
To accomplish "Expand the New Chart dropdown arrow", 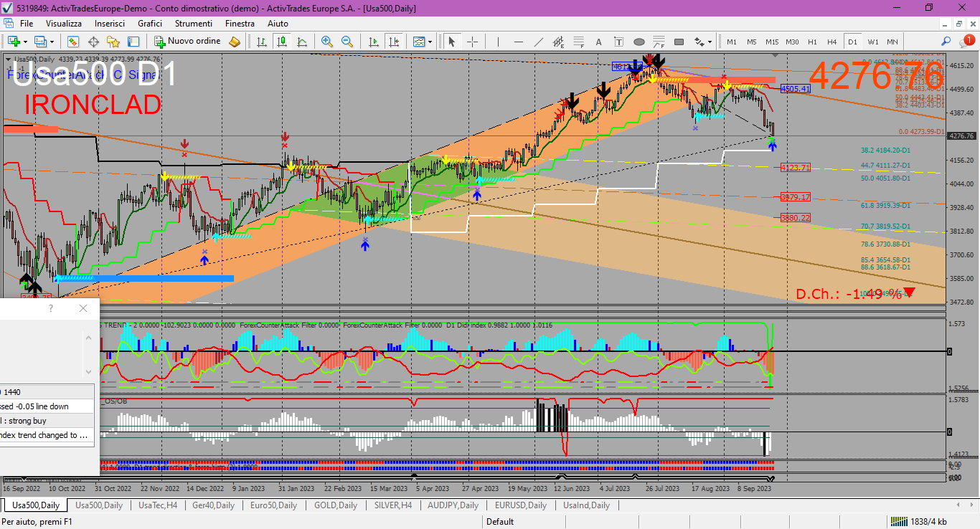I will [24, 42].
